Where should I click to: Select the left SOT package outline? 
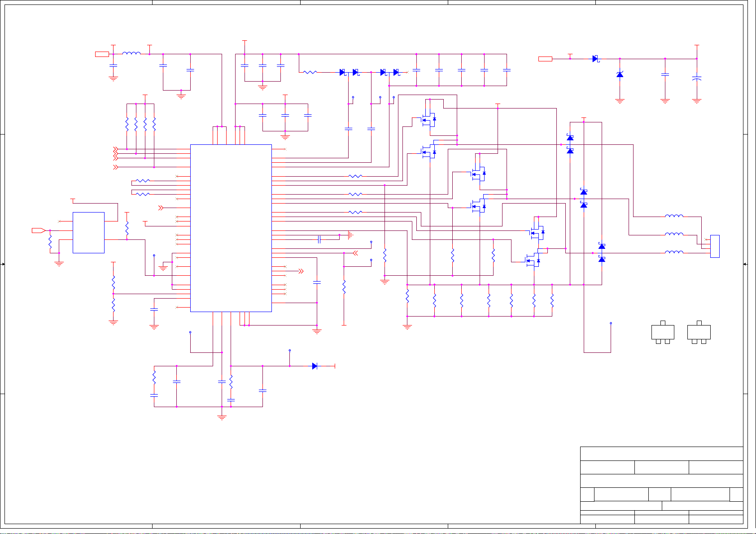(663, 332)
